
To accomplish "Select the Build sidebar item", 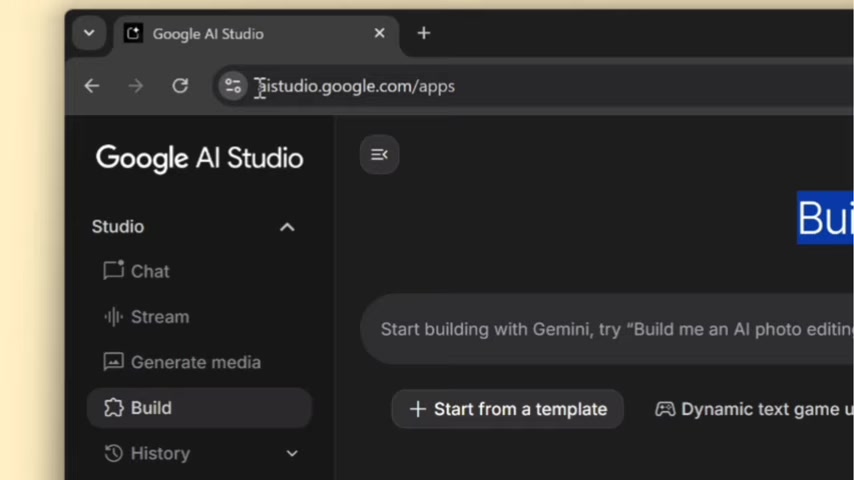I will tap(151, 408).
